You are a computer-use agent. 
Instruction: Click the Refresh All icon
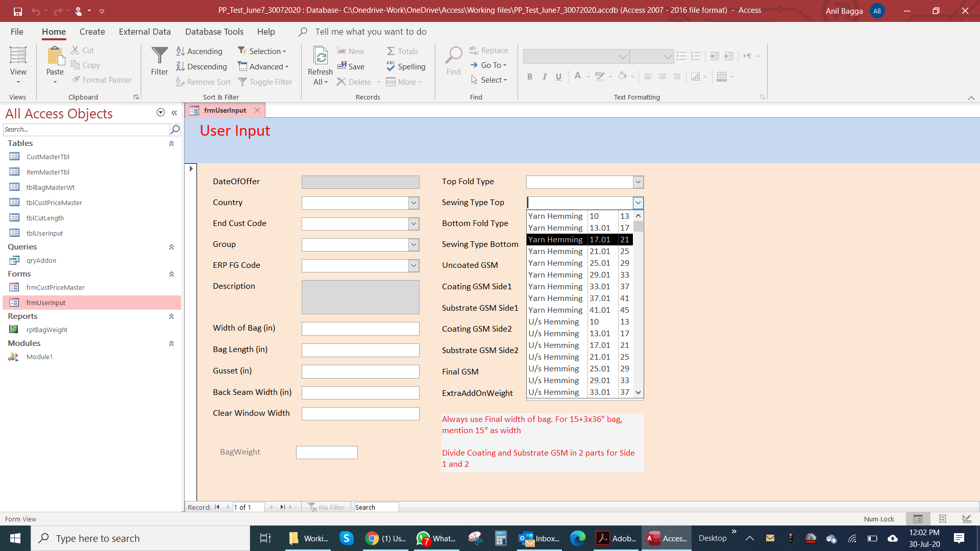[320, 56]
